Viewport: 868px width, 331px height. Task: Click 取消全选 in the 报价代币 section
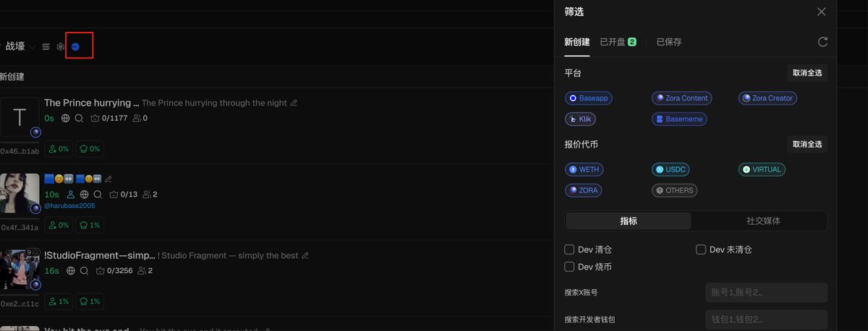(x=807, y=144)
